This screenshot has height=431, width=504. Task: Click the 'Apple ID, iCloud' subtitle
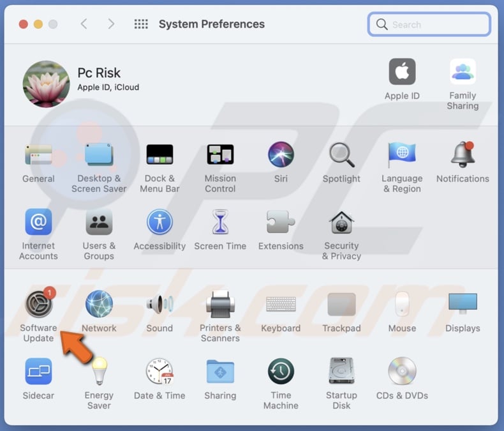(108, 87)
